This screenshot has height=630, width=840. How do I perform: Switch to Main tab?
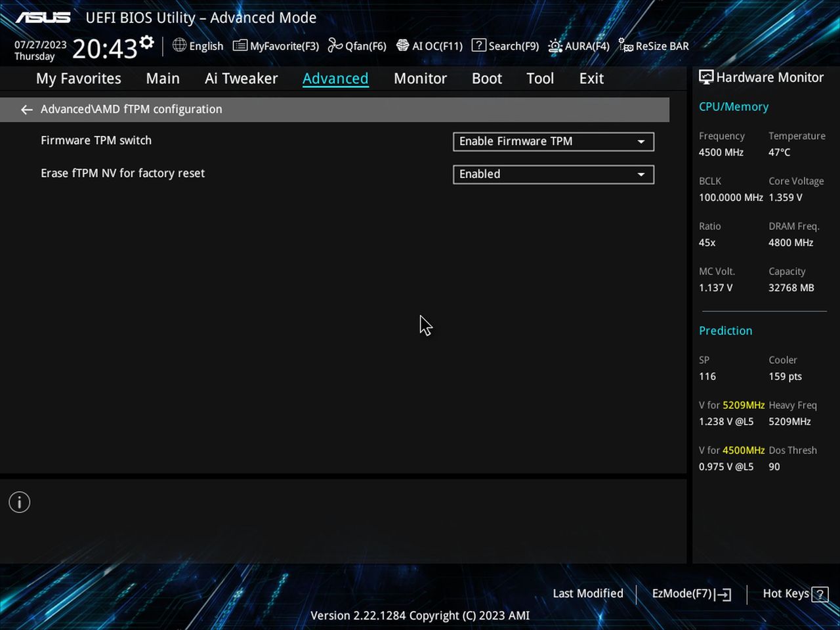coord(163,79)
